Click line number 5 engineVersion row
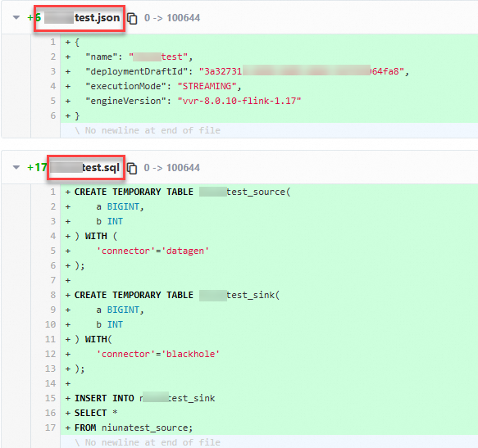 [53, 101]
